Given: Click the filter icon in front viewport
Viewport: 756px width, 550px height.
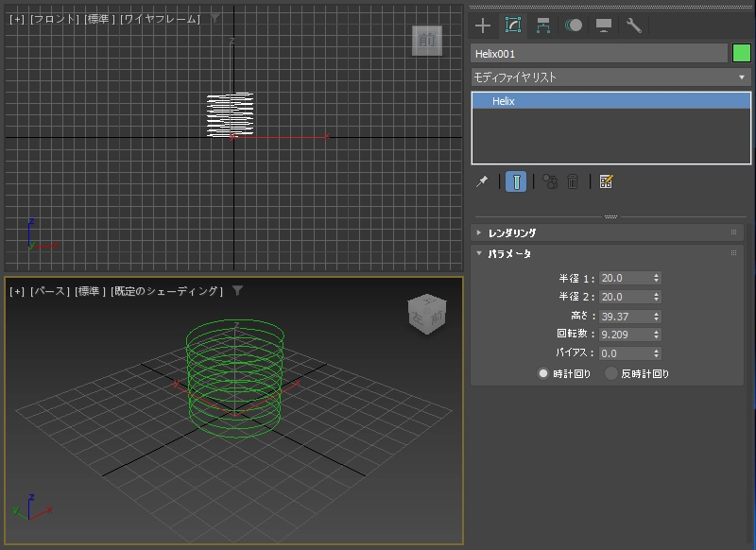Looking at the screenshot, I should click(x=215, y=19).
